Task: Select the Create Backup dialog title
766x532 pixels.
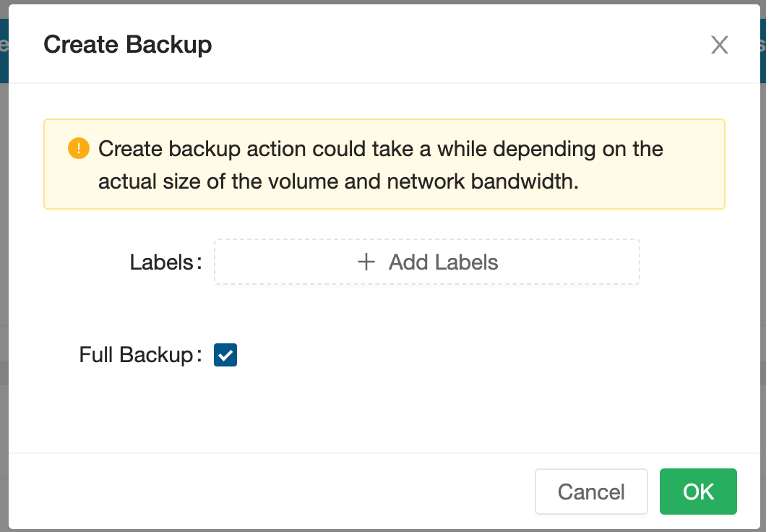Action: 128,45
